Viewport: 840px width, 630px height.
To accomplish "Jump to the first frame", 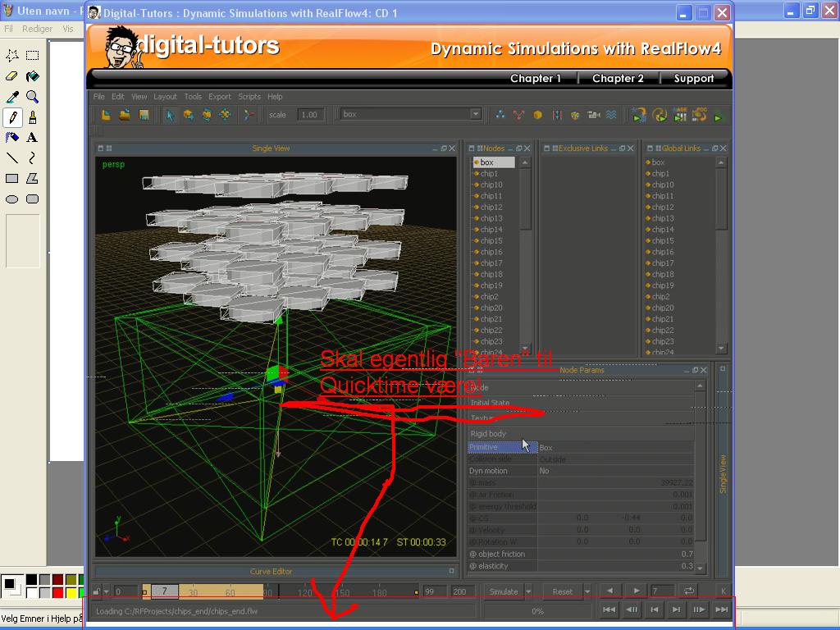I will [609, 609].
